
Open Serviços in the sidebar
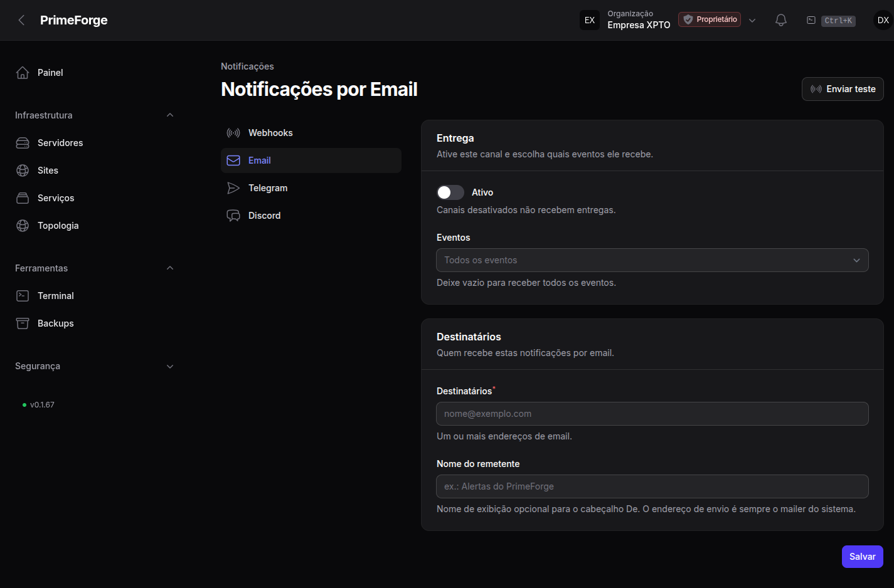(x=94, y=198)
